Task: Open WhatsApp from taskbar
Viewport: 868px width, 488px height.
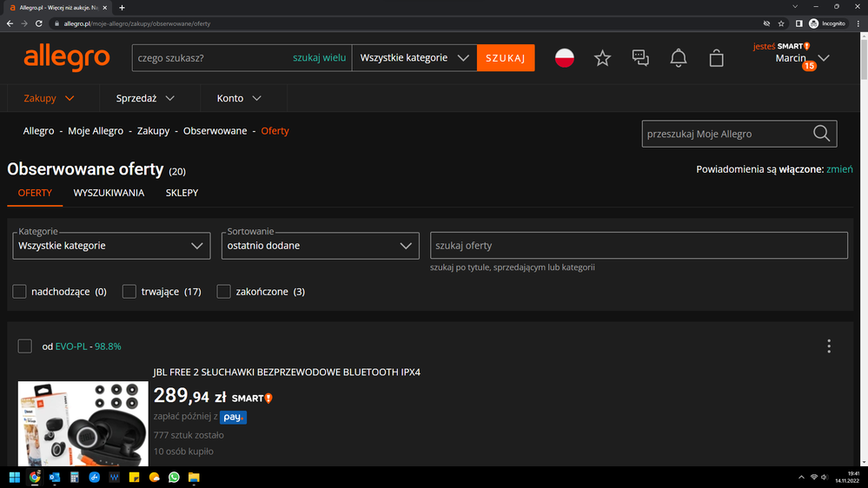Action: click(174, 477)
